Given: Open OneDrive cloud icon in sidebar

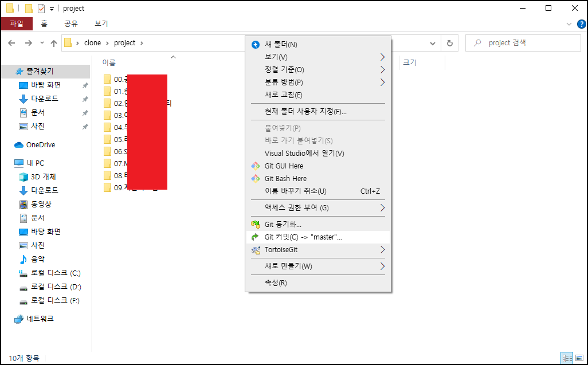Looking at the screenshot, I should 19,144.
